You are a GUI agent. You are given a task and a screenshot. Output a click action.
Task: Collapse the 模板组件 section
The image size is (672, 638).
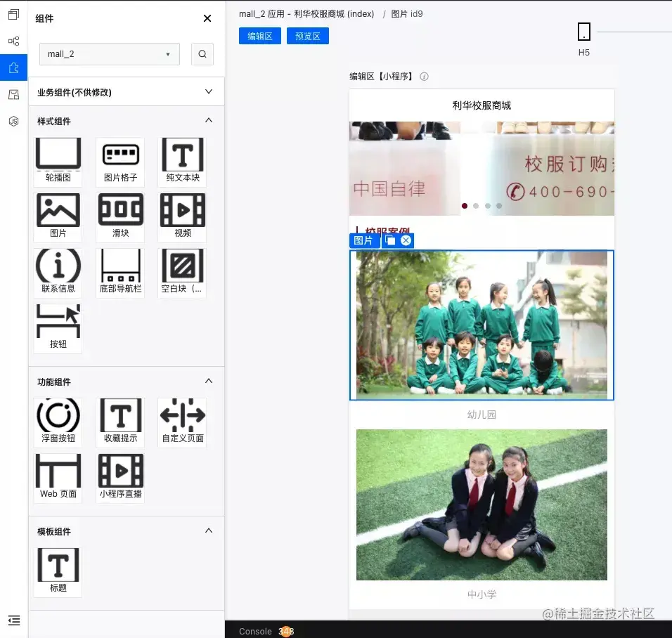click(209, 530)
